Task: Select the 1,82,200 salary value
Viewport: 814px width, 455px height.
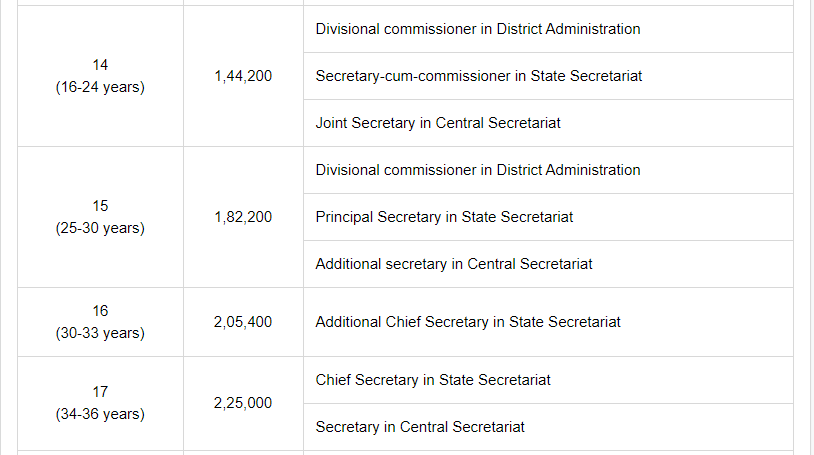Action: pyautogui.click(x=243, y=217)
